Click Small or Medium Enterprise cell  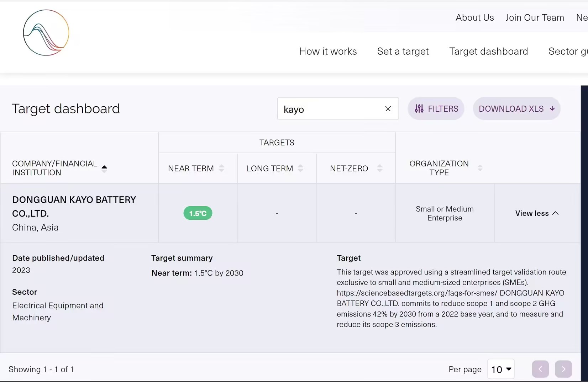pyautogui.click(x=445, y=213)
